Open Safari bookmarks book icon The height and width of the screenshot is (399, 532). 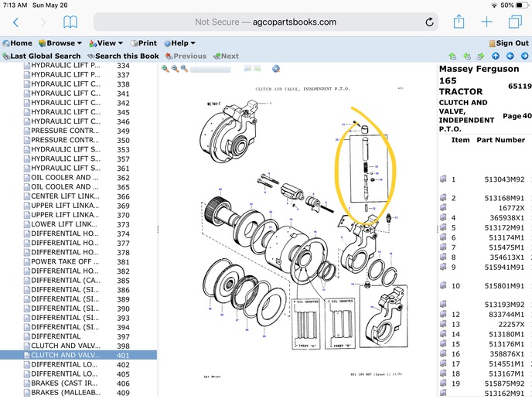tap(70, 22)
